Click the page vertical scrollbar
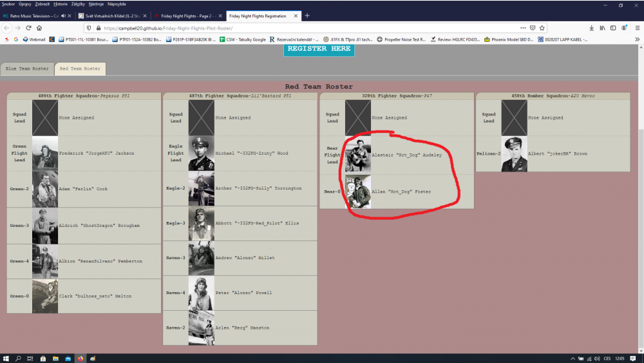This screenshot has width=644, height=363. (640, 193)
